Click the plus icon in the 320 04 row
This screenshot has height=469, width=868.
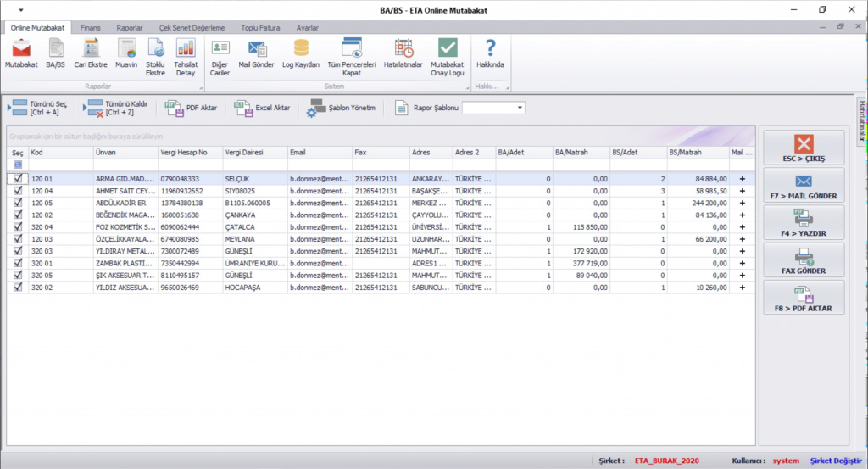point(743,227)
